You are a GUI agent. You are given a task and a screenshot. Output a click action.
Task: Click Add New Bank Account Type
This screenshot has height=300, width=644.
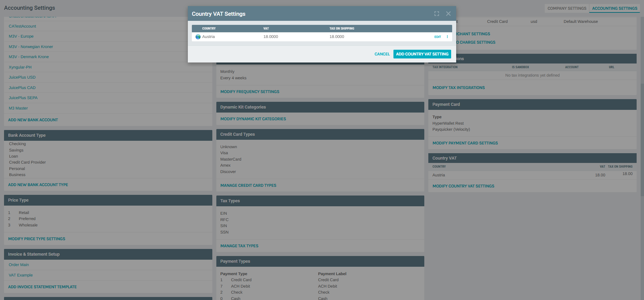click(x=38, y=185)
